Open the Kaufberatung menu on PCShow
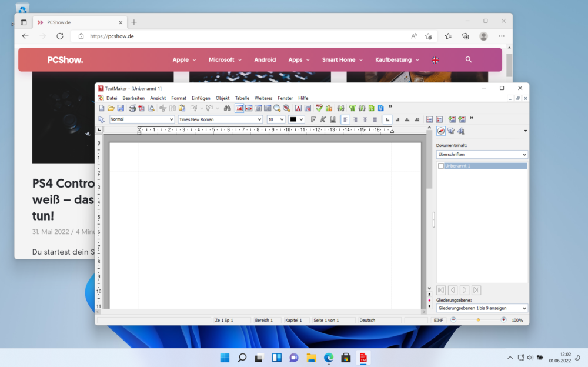This screenshot has width=588, height=367. click(397, 59)
